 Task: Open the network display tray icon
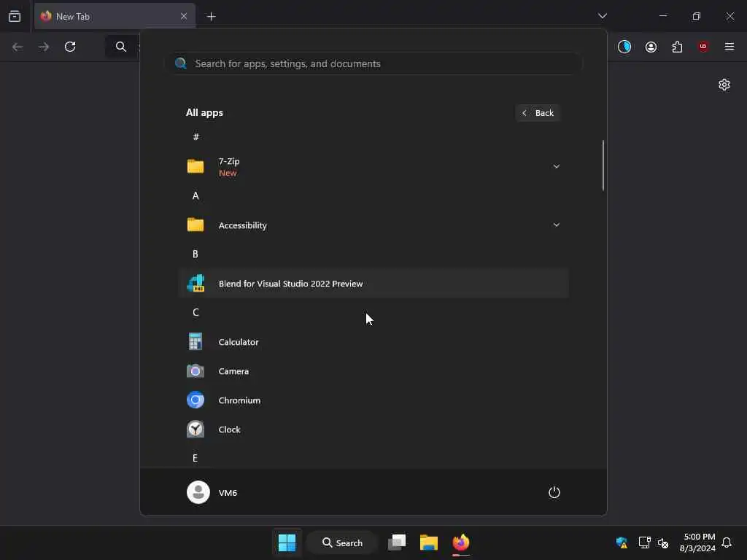644,542
